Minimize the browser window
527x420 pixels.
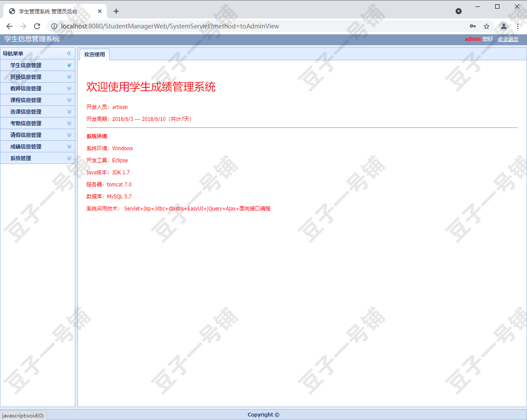[x=478, y=6]
